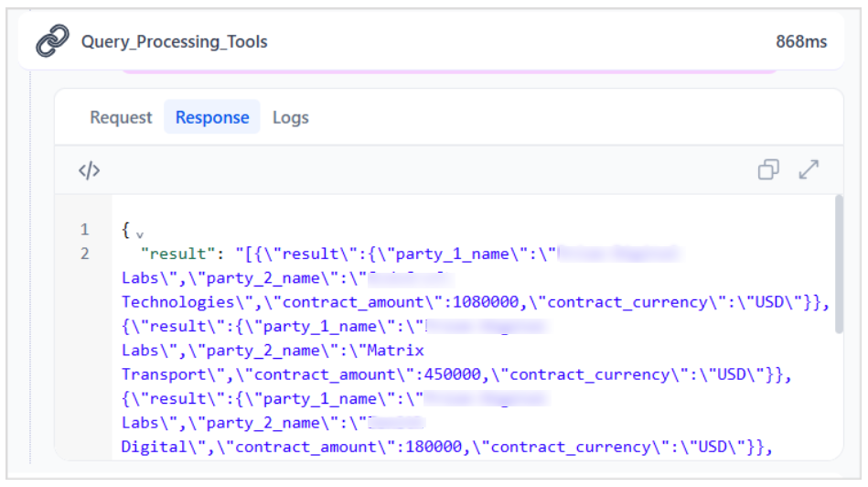Viewport: 868px width, 487px height.
Task: Click the "Matrix" party name text
Action: [x=396, y=351]
